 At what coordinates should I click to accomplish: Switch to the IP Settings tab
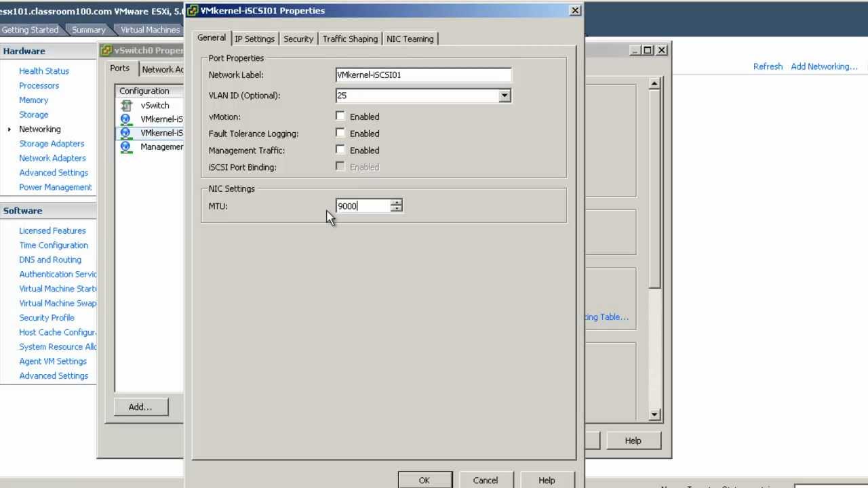coord(255,39)
